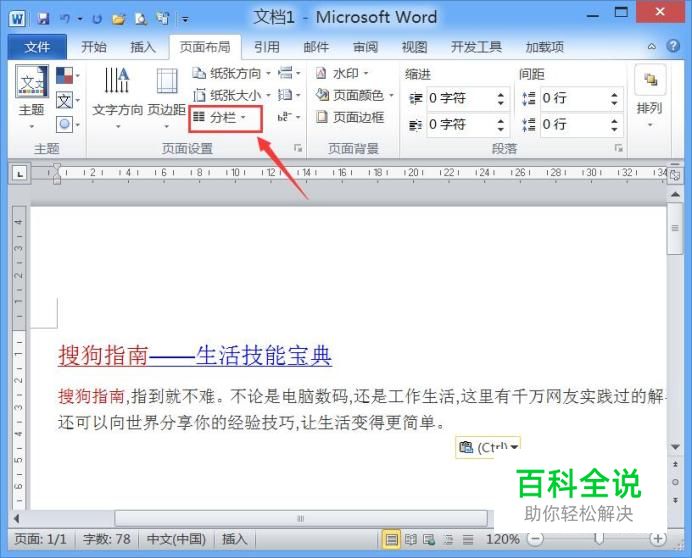Click the Select Browse Object button
The height and width of the screenshot is (558, 692).
(675, 482)
